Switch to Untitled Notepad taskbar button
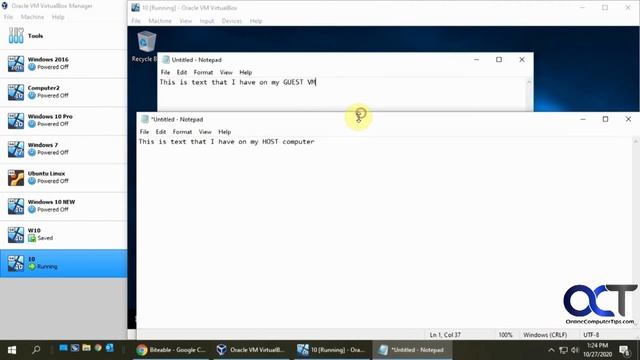Viewport: 640px width, 360px height. [411, 350]
